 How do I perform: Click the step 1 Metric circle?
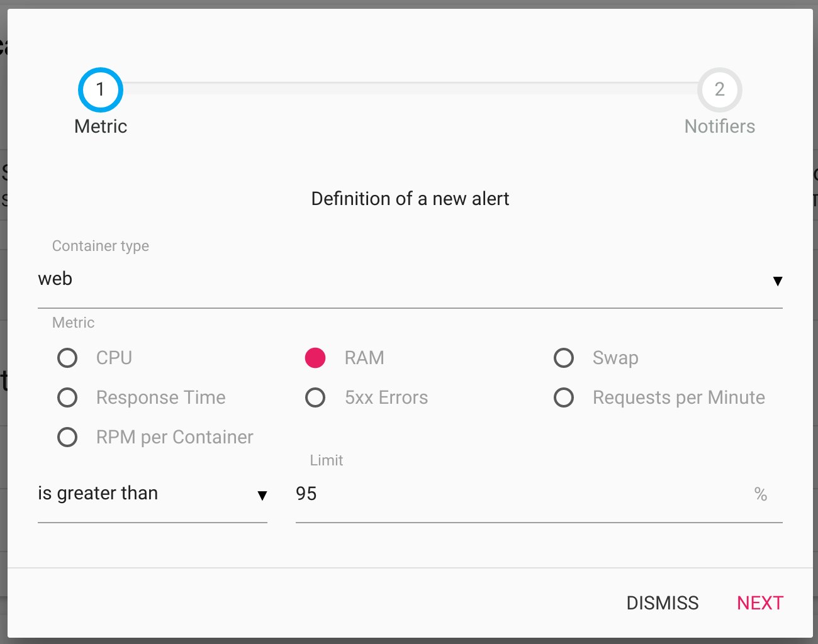100,89
